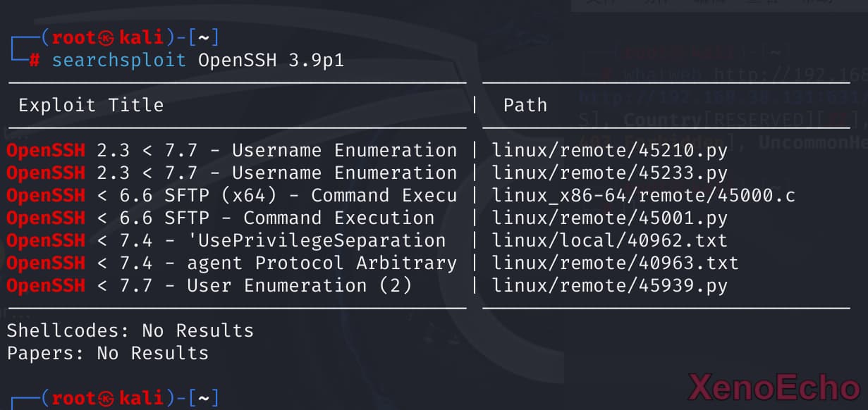Click the 'OpenSSH 3.9p1' command argument
Screen dimensions: 868x410
click(x=271, y=60)
